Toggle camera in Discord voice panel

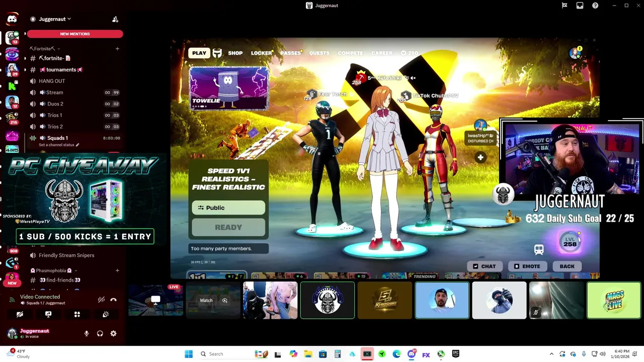point(20,314)
